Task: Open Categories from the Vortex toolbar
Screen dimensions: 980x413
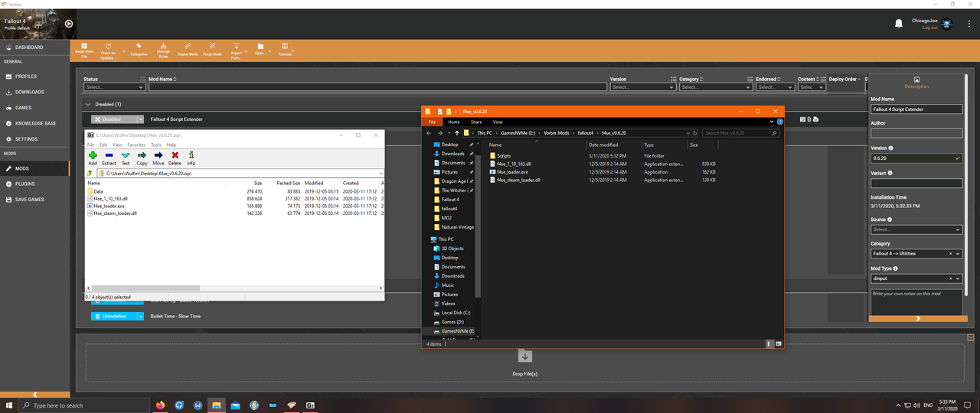Action: [x=139, y=50]
